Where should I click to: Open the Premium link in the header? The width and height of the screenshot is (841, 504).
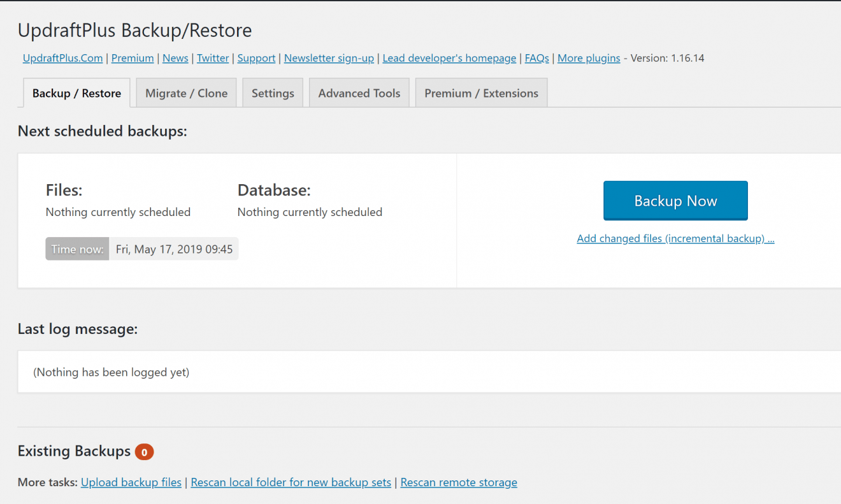click(132, 58)
